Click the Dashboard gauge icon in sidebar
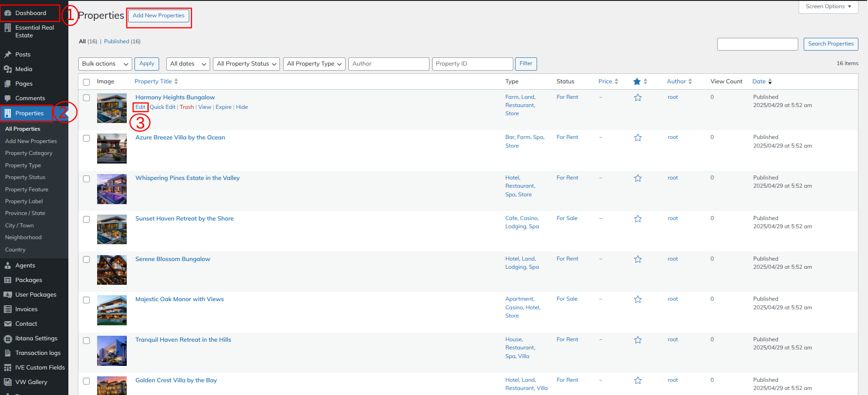The width and height of the screenshot is (868, 395). tap(8, 13)
